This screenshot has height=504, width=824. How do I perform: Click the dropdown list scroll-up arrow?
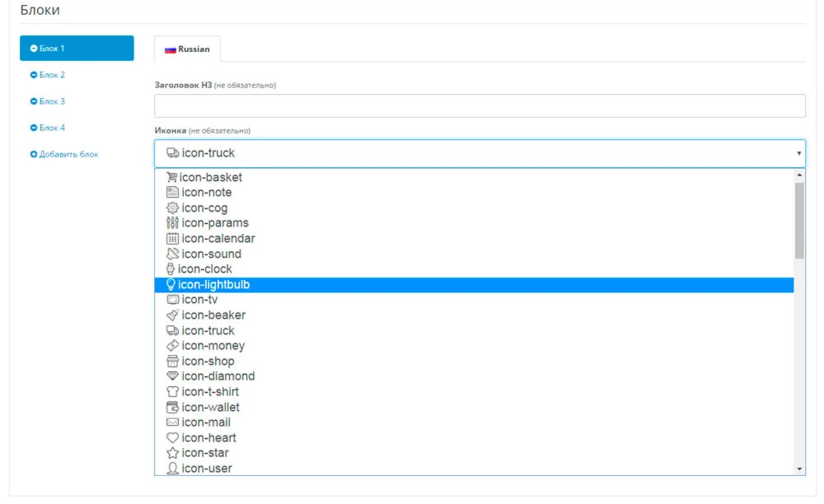pyautogui.click(x=799, y=175)
